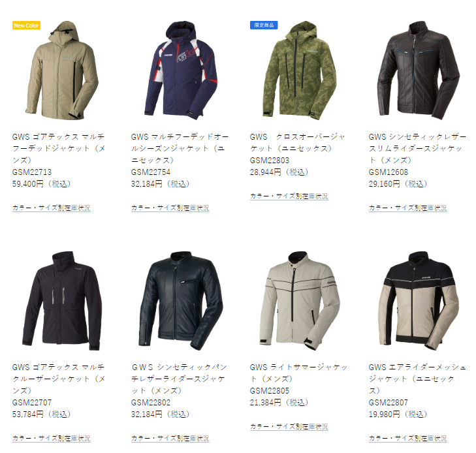Open the black and beige mesh jacket image
The width and height of the screenshot is (476, 453).
point(419,301)
